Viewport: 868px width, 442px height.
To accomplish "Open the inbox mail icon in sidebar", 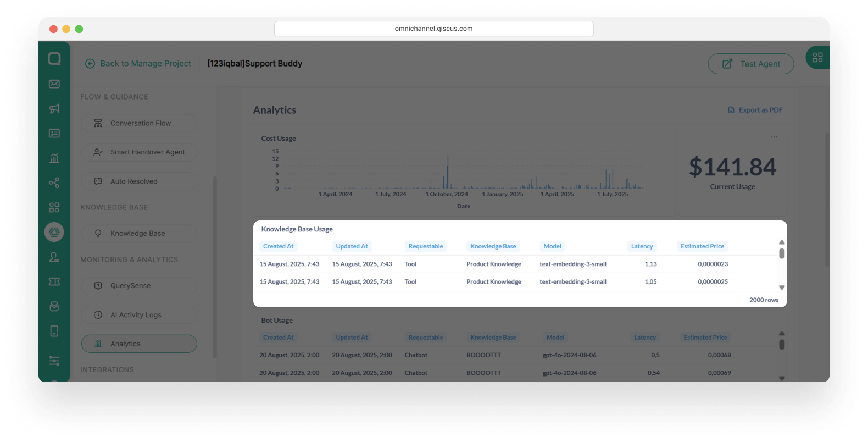I will 54,84.
